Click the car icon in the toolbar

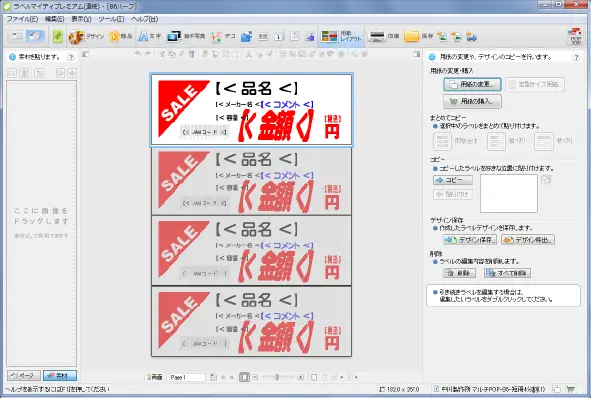(x=472, y=37)
